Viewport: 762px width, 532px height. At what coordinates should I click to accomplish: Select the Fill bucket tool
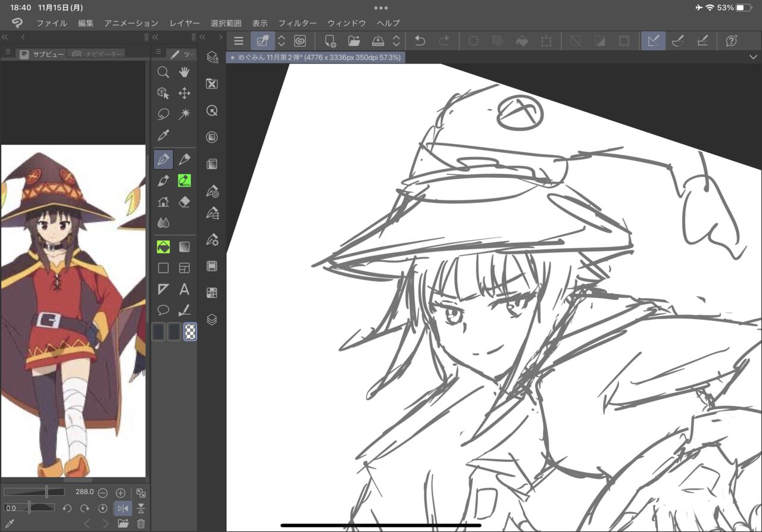click(163, 246)
